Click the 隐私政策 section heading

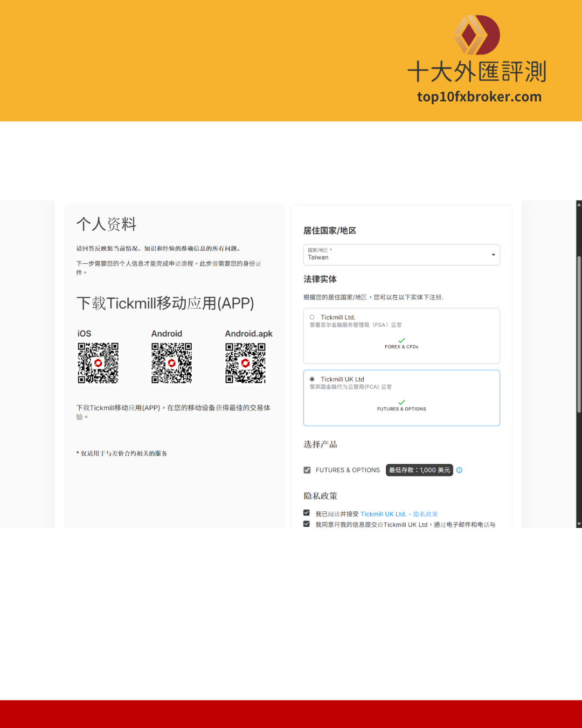tap(320, 496)
